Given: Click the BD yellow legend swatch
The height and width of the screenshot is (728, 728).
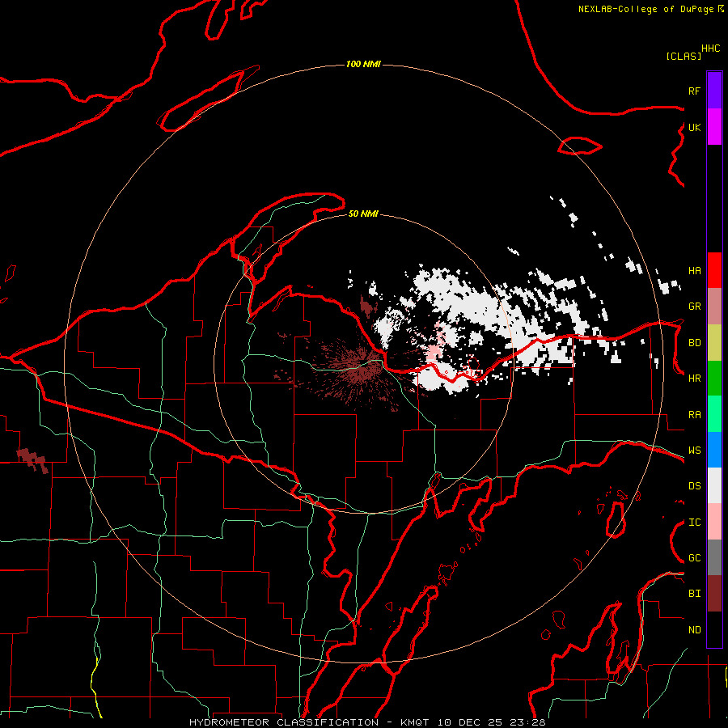Looking at the screenshot, I should click(714, 342).
